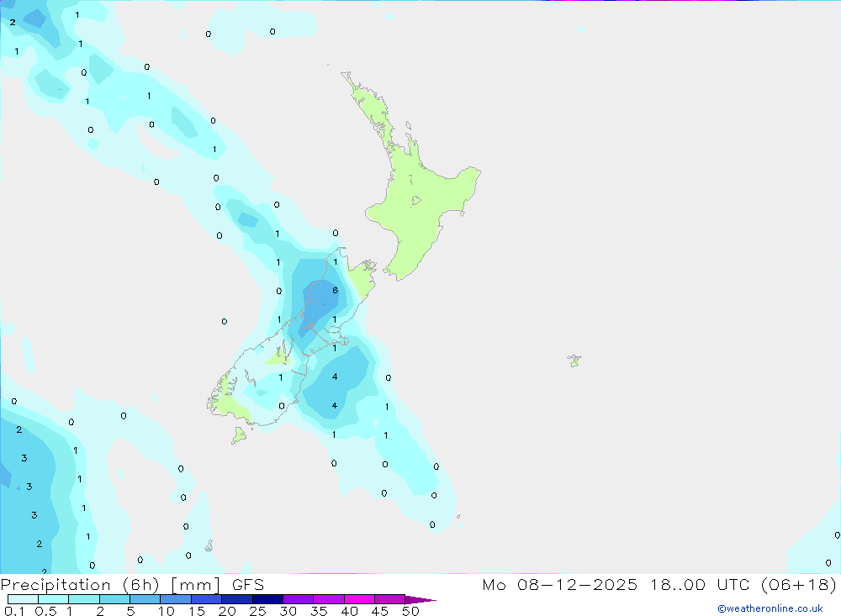Screen dimensions: 841x616
Task: Click Lake Taupo inside the North Island
Action: (x=416, y=201)
